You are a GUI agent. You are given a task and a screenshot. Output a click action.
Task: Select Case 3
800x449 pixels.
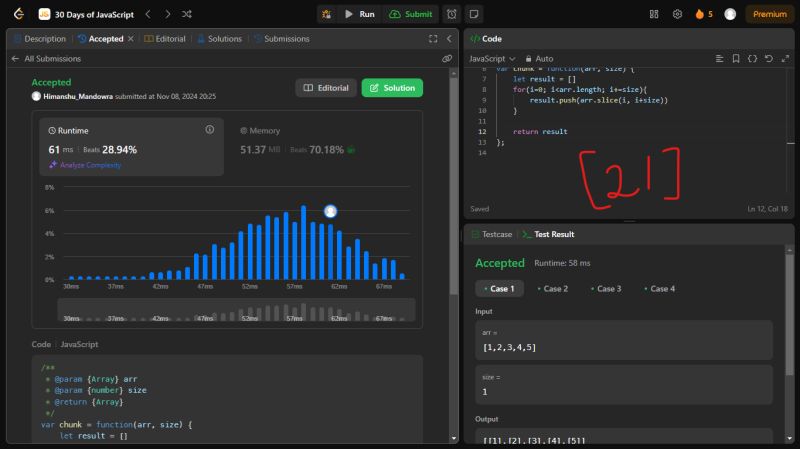click(606, 289)
